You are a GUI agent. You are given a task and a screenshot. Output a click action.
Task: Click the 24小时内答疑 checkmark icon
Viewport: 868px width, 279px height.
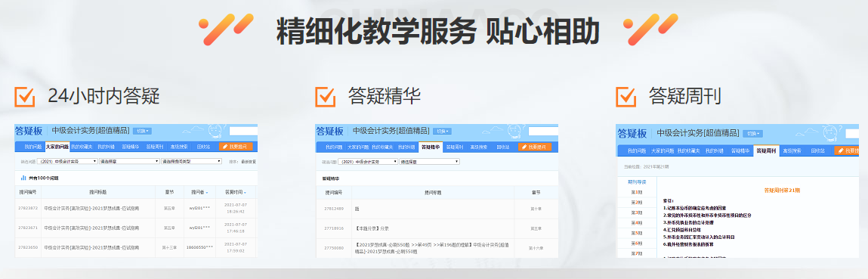[24, 96]
